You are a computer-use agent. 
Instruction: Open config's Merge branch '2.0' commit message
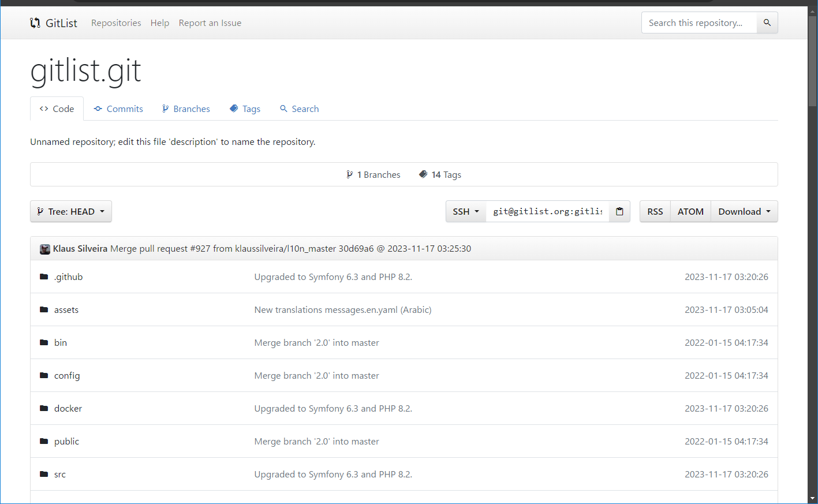pos(317,375)
